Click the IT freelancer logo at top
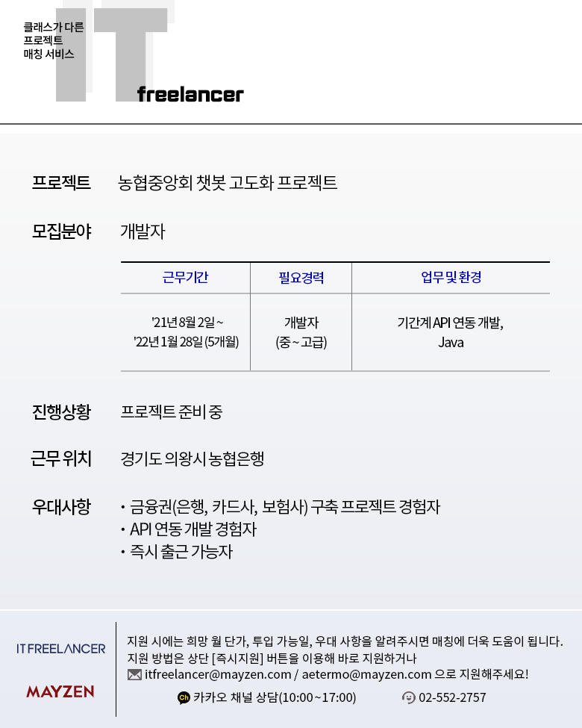Viewport: 582px width, 728px height. coord(149,55)
